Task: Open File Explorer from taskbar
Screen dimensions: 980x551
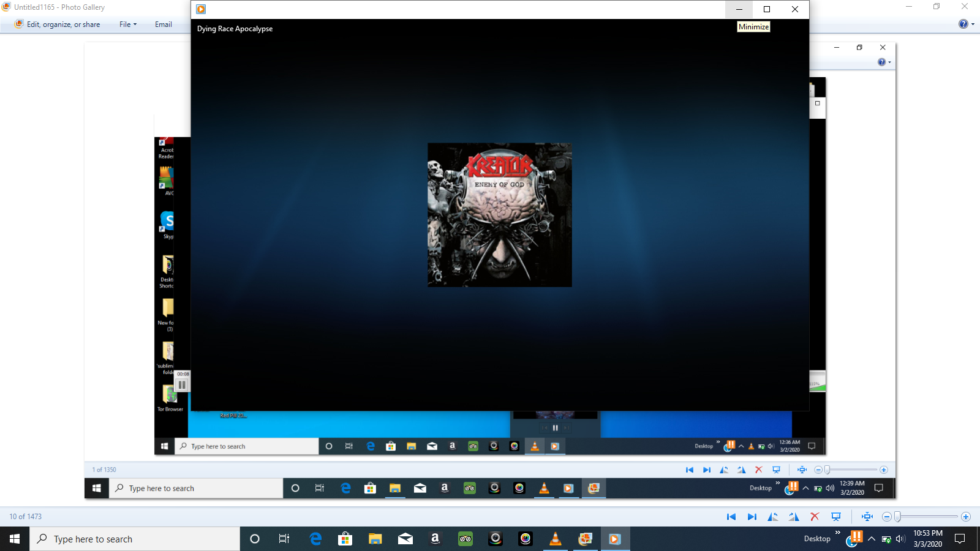Action: pyautogui.click(x=375, y=539)
